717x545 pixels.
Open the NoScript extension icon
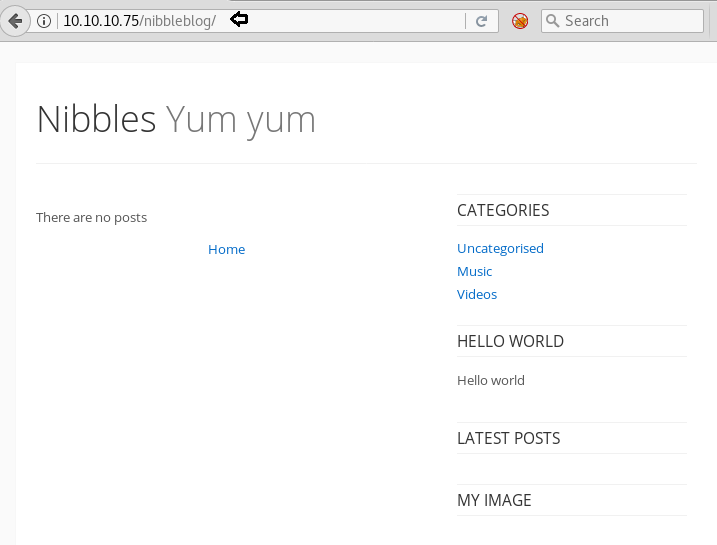(520, 21)
